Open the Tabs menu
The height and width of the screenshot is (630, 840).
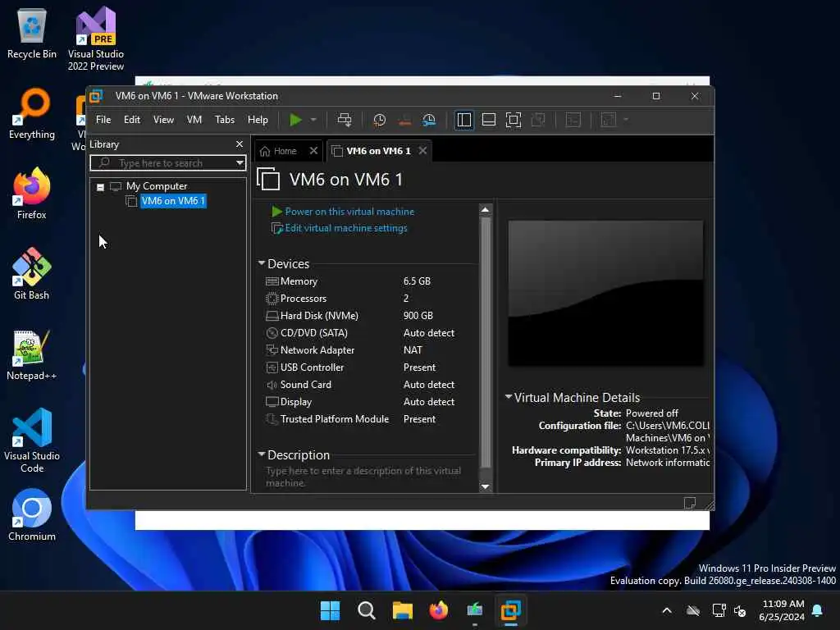(225, 120)
